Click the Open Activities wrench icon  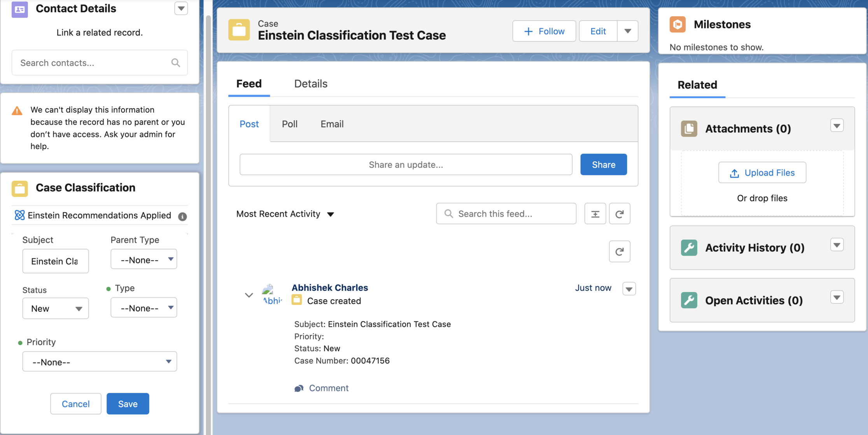point(689,300)
